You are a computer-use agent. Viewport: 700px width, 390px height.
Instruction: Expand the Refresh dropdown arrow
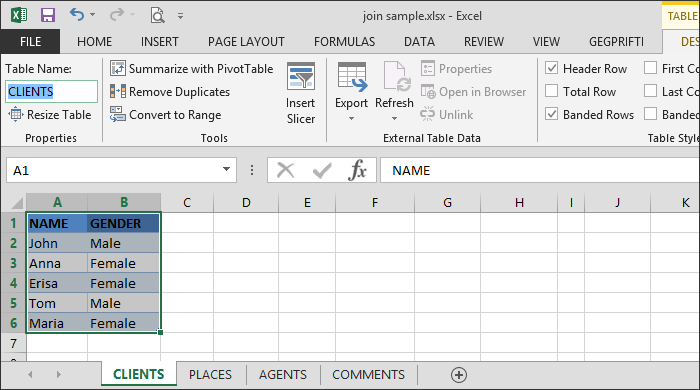coord(394,119)
